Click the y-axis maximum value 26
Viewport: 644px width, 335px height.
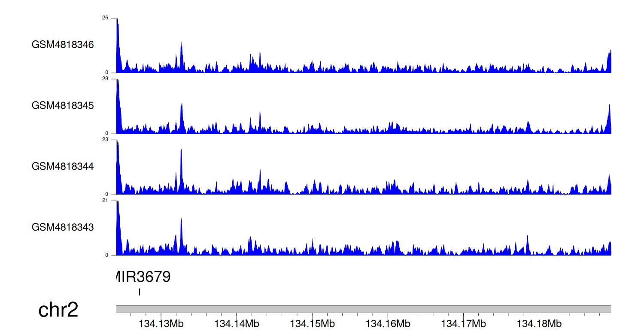pyautogui.click(x=105, y=18)
